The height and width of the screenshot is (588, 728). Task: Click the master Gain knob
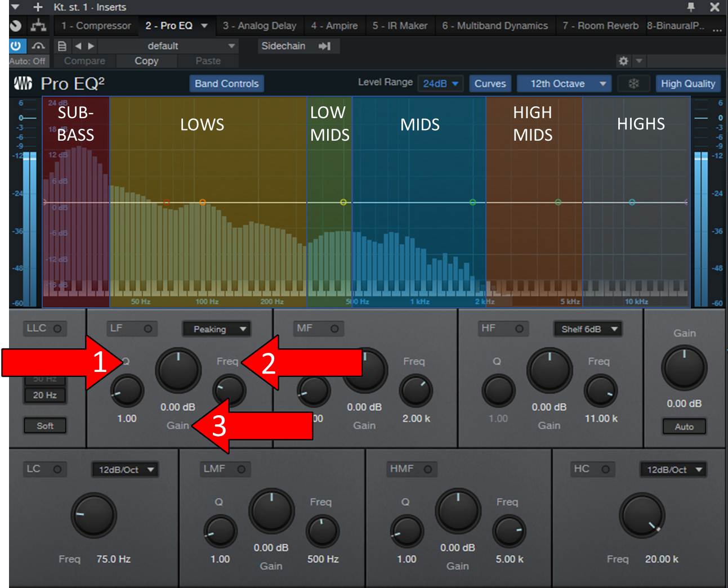(684, 369)
